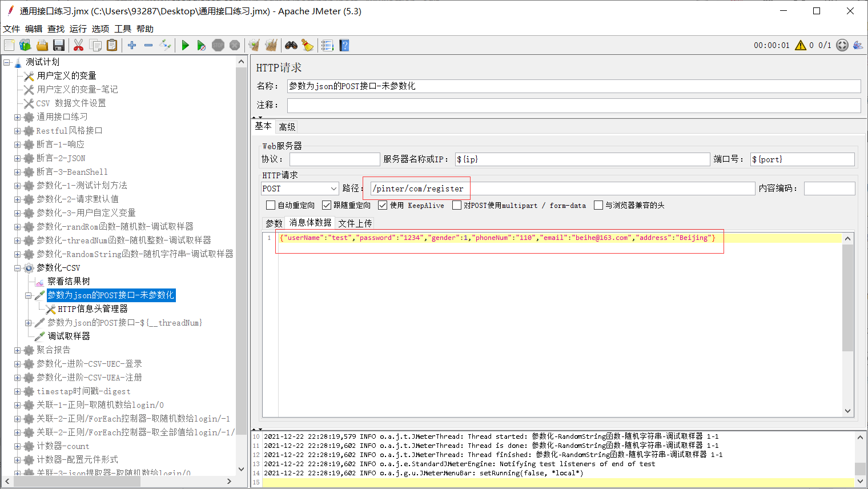
Task: Expand the ${__threadNum} POST sampler node
Action: click(28, 323)
